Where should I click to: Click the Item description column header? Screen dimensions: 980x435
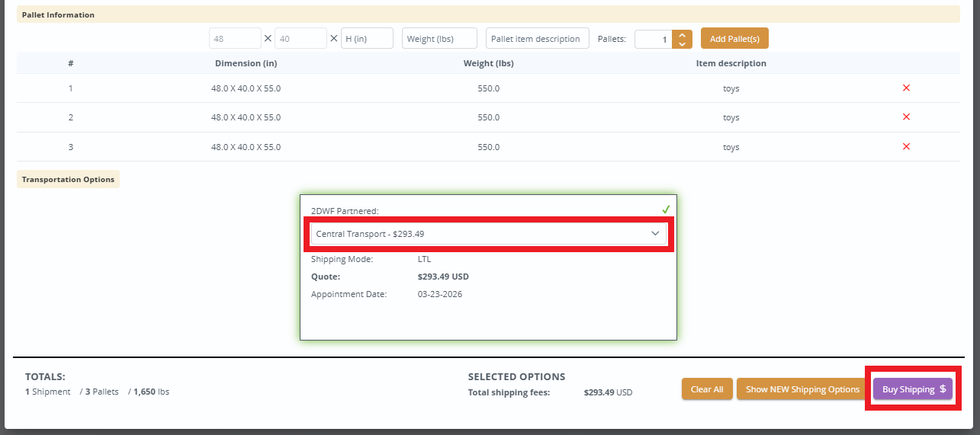point(731,63)
